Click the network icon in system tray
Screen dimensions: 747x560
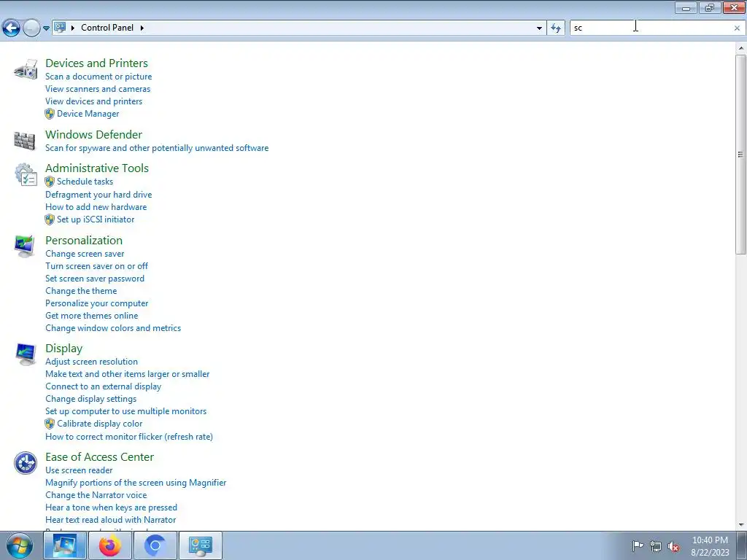point(656,546)
